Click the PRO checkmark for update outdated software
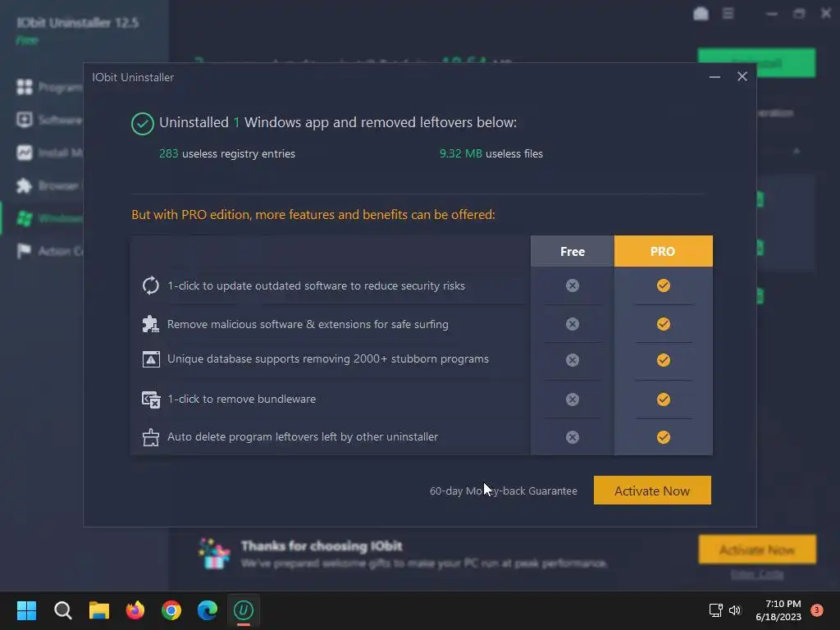840x630 pixels. pyautogui.click(x=663, y=285)
